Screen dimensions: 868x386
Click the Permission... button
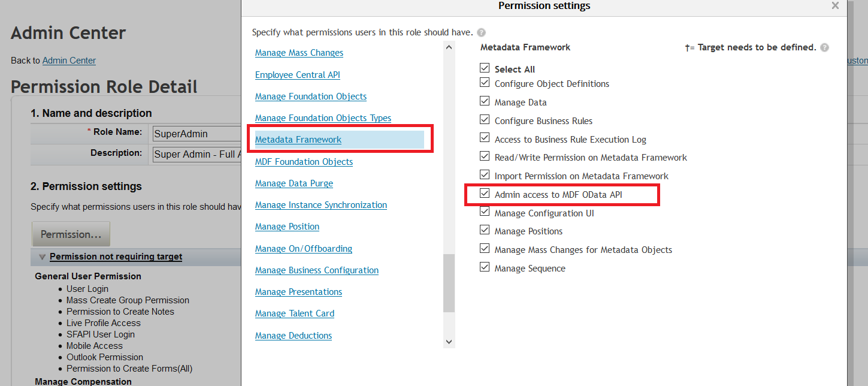[x=71, y=234]
